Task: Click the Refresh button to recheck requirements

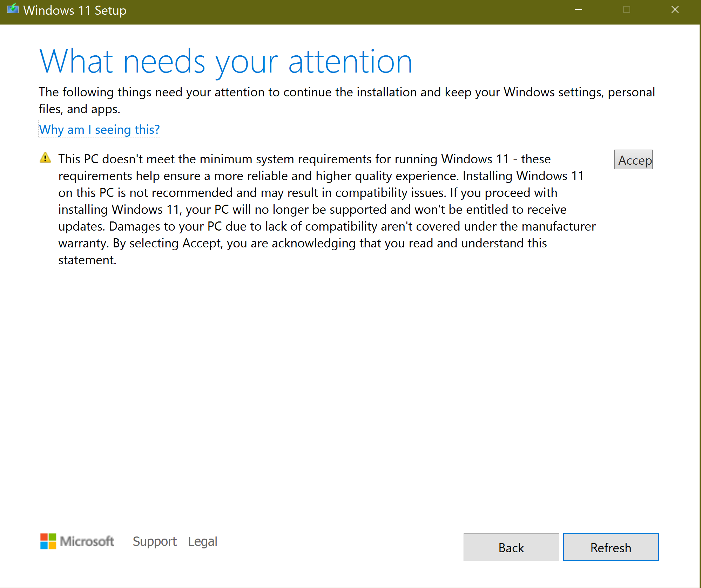Action: pyautogui.click(x=610, y=547)
